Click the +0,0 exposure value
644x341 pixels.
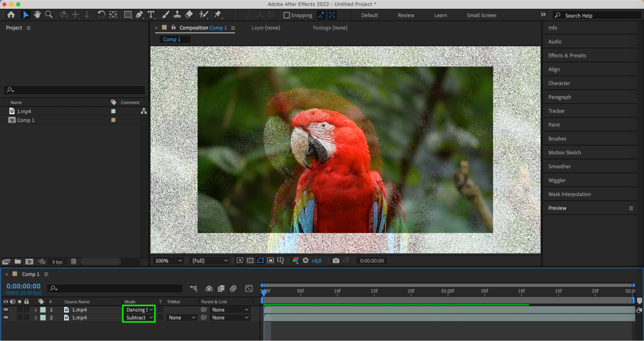pos(316,261)
